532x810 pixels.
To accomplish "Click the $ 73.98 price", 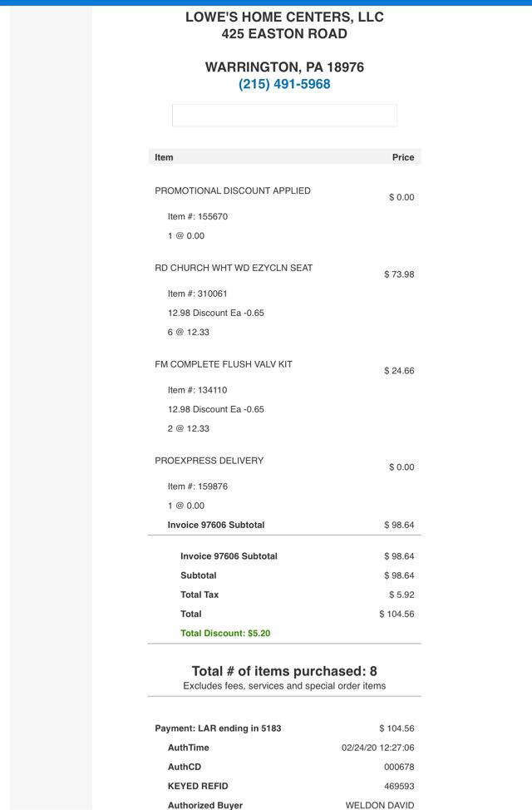I will [x=399, y=274].
